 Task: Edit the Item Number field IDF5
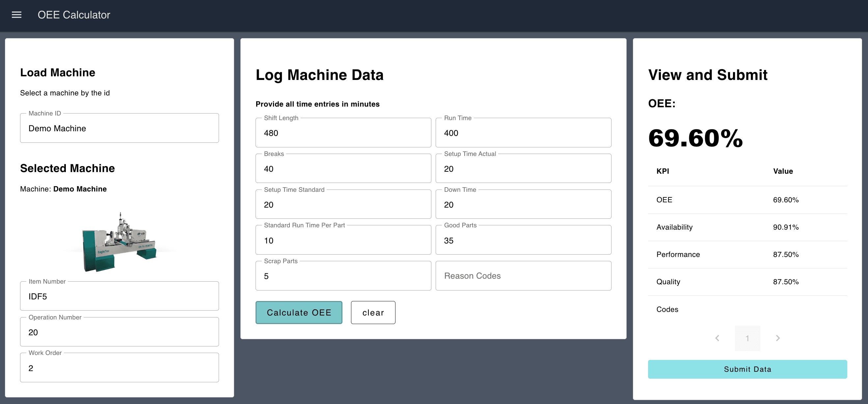coord(119,296)
